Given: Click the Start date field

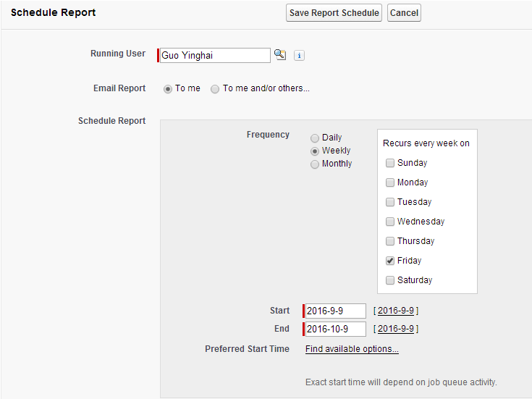Looking at the screenshot, I should pos(336,311).
